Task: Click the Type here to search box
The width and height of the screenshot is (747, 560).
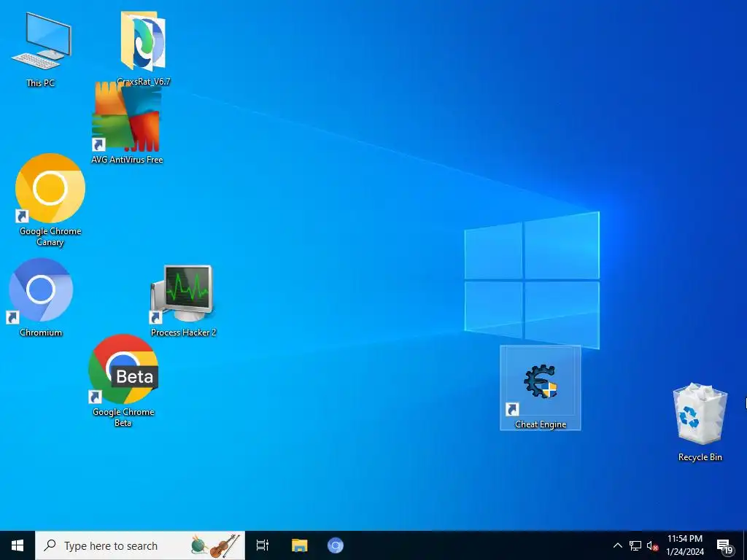Action: [140, 545]
